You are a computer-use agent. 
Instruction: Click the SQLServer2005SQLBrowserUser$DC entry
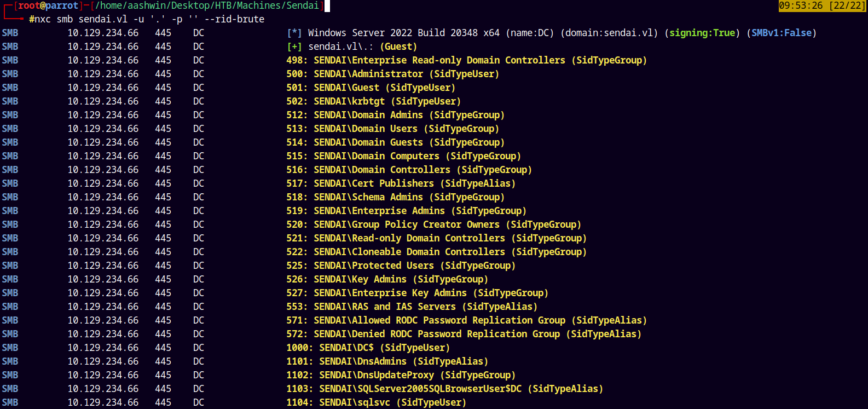[420, 389]
